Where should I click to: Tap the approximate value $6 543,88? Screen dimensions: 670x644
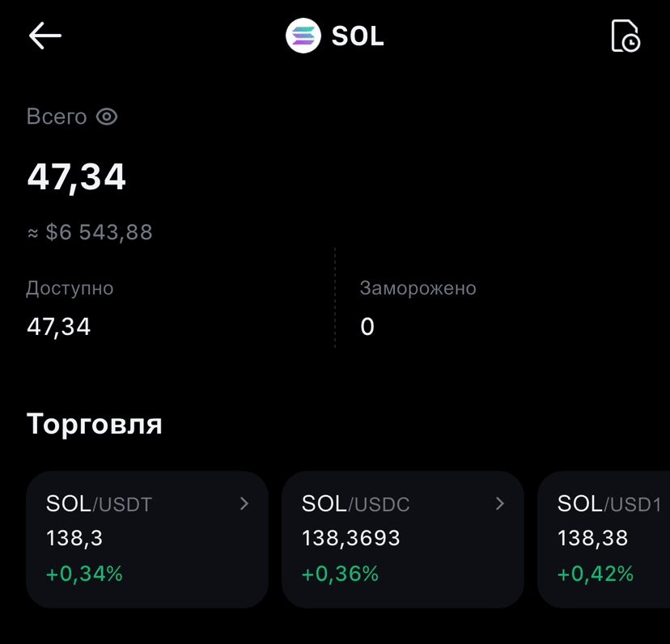click(90, 232)
